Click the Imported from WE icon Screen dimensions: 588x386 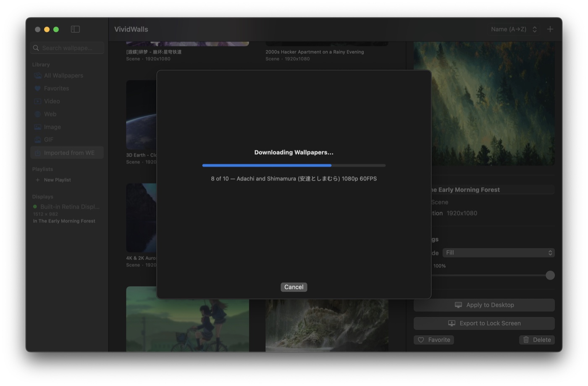pos(38,153)
